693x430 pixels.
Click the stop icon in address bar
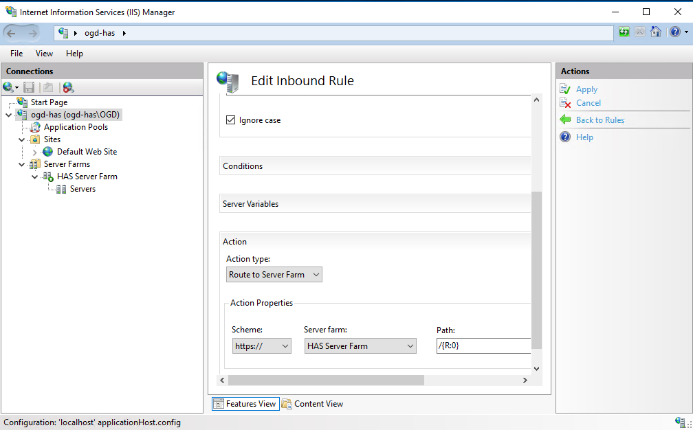(640, 32)
